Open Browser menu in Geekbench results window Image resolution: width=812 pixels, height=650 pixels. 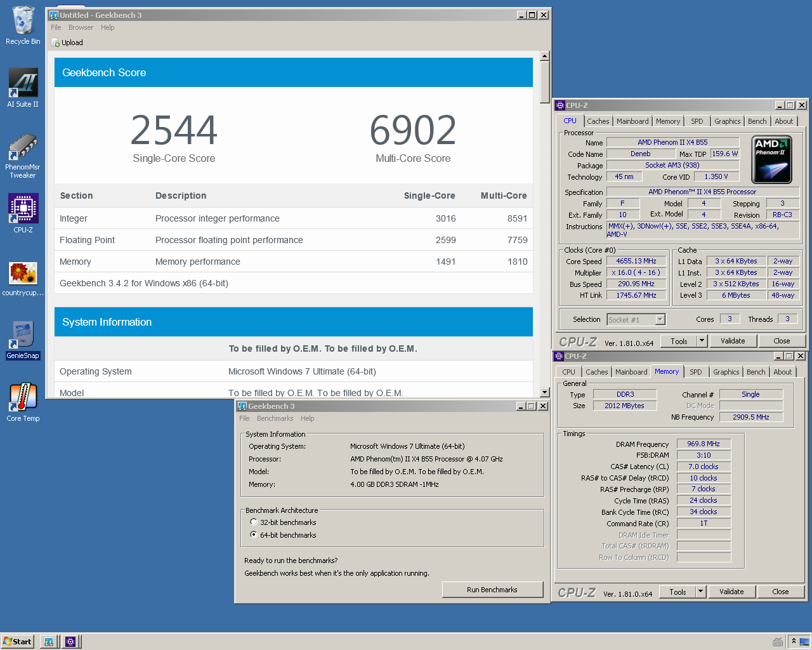(x=81, y=27)
